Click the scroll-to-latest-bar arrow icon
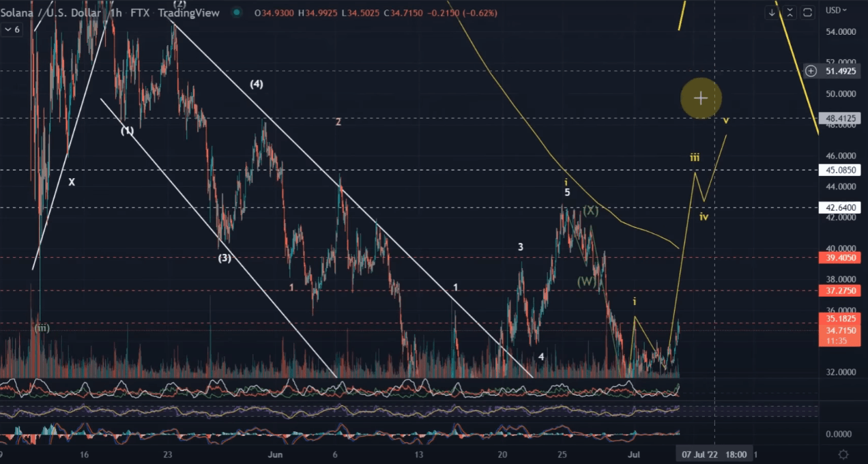The width and height of the screenshot is (868, 464). (772, 12)
